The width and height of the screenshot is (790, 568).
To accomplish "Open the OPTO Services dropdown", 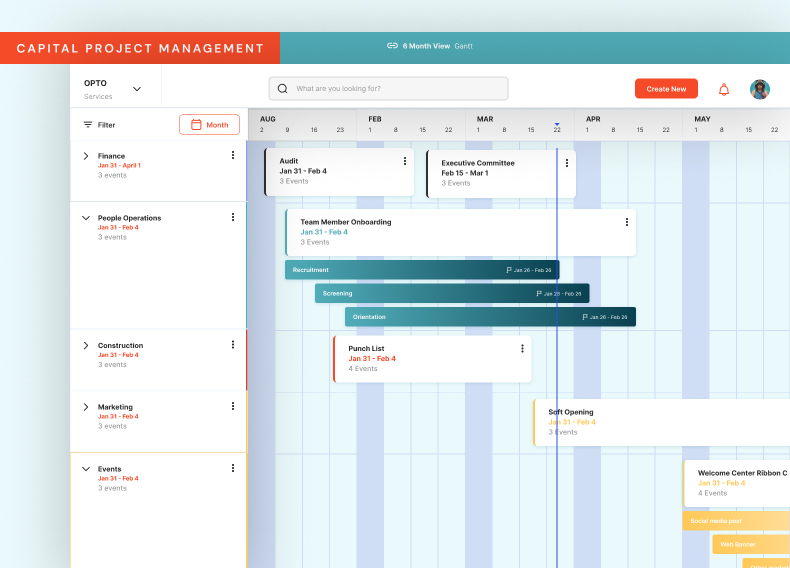I will (x=137, y=89).
